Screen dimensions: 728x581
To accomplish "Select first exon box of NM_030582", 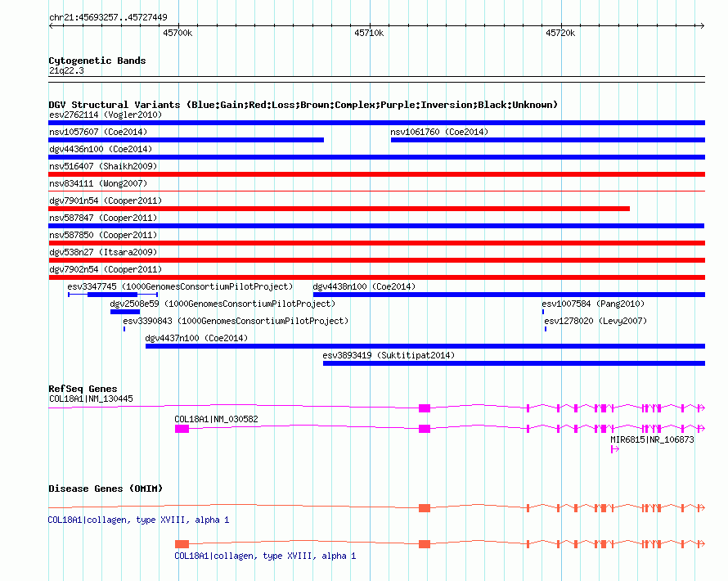I will click(182, 429).
